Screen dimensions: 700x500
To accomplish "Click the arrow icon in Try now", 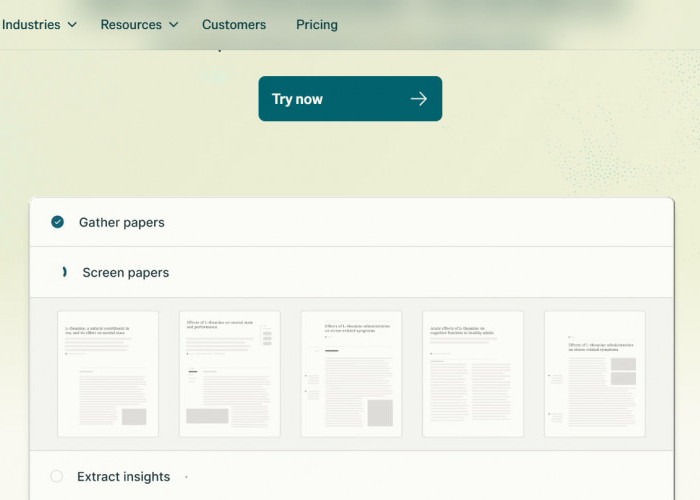I will [x=419, y=99].
